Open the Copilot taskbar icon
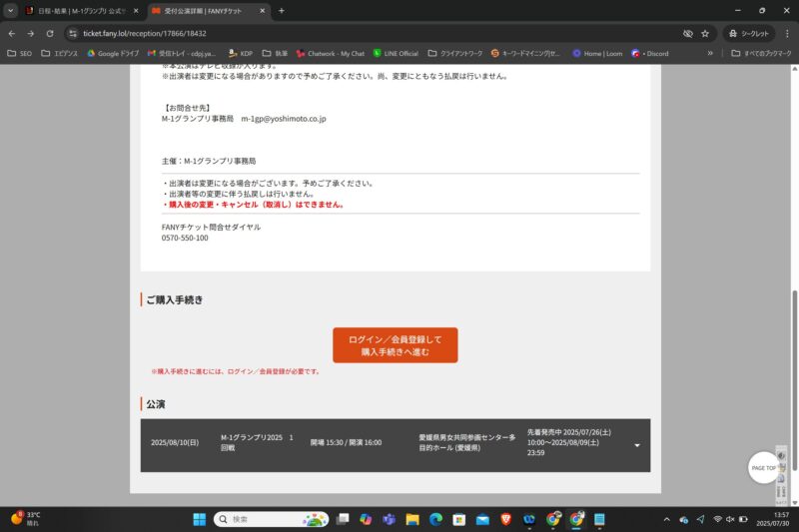Image resolution: width=799 pixels, height=532 pixels. click(x=366, y=519)
